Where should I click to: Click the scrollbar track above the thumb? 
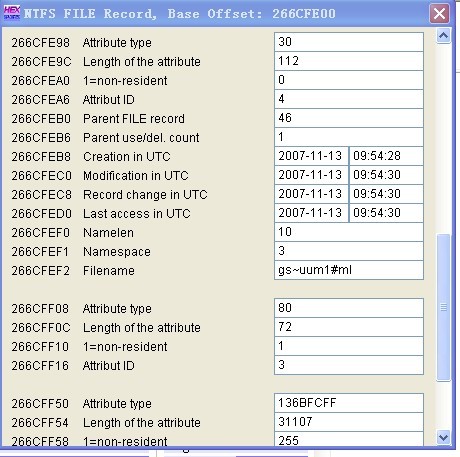443,139
